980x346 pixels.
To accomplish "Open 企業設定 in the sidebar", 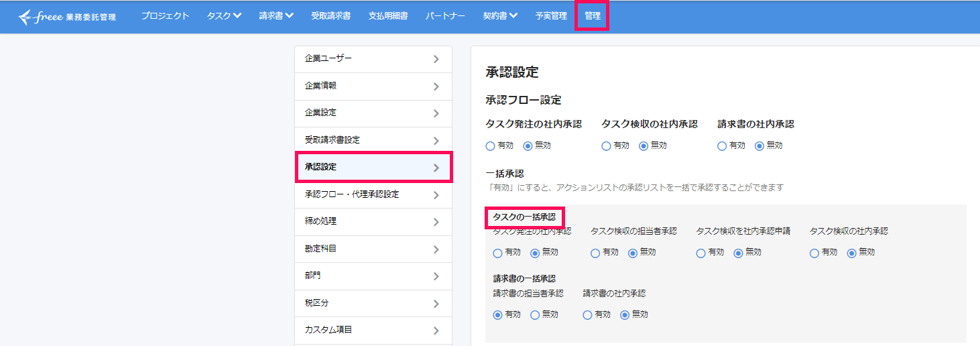I will pyautogui.click(x=373, y=113).
